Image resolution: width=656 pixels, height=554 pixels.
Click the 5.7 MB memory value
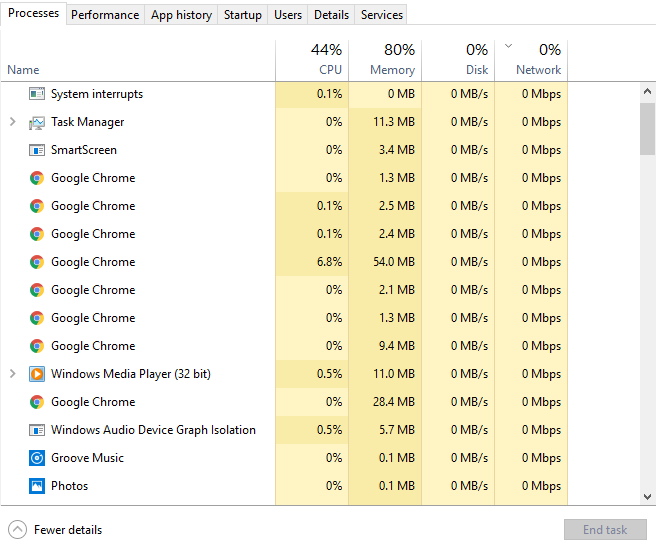[x=397, y=430]
